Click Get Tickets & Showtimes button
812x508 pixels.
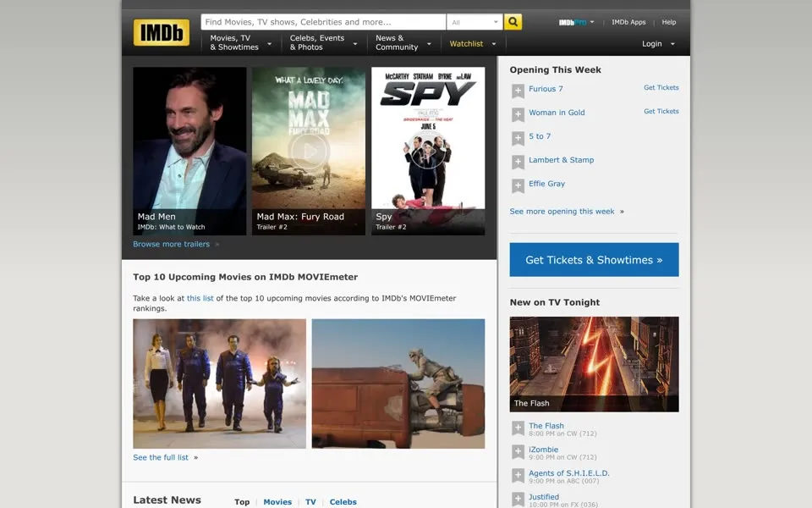tap(594, 260)
